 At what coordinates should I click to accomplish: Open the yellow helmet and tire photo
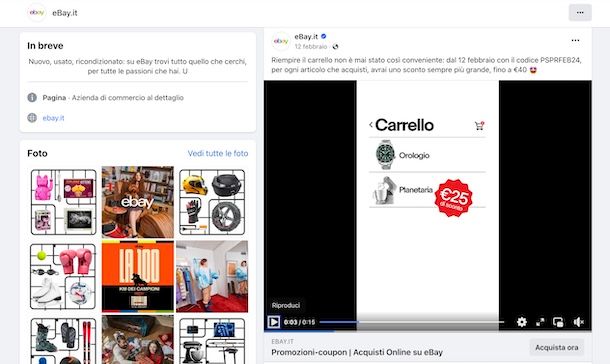coord(212,202)
